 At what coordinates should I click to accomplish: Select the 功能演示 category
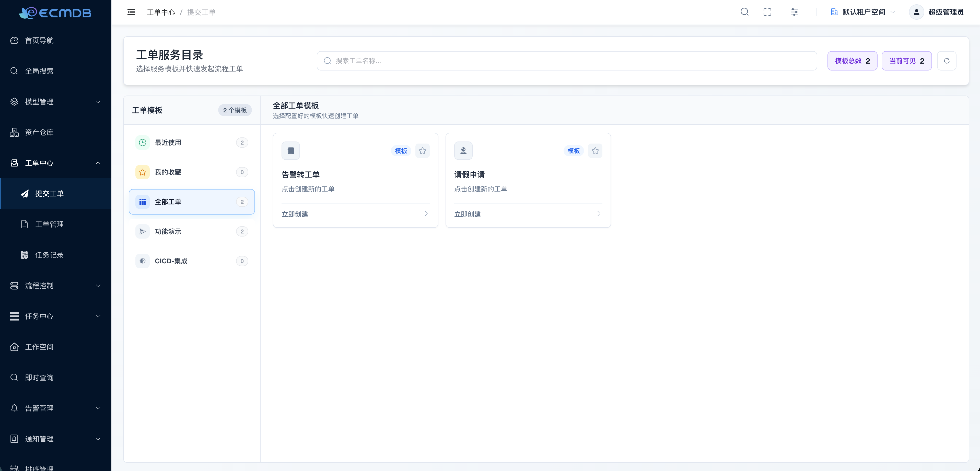click(192, 231)
